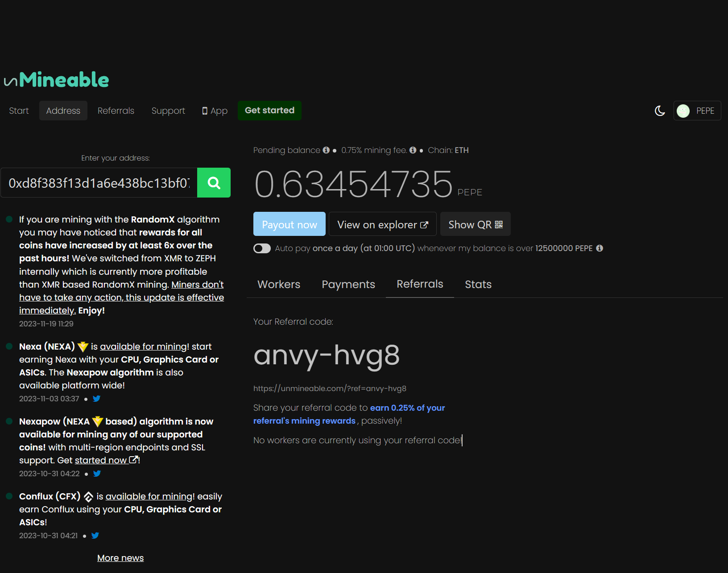Click the auto pay info icon
728x573 pixels.
(x=600, y=248)
